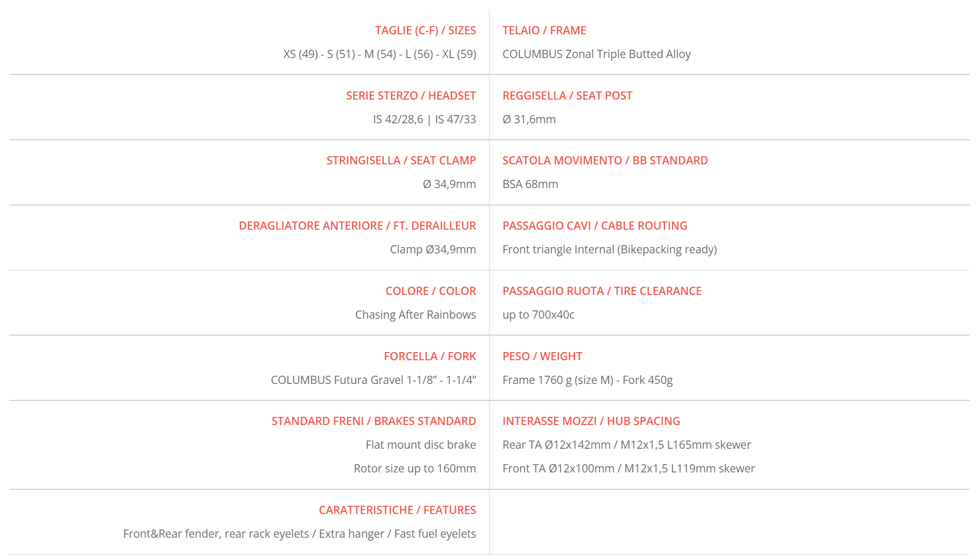This screenshot has width=980, height=559.
Task: Click the REGGISELLA / SEAT POST heading
Action: [x=567, y=96]
